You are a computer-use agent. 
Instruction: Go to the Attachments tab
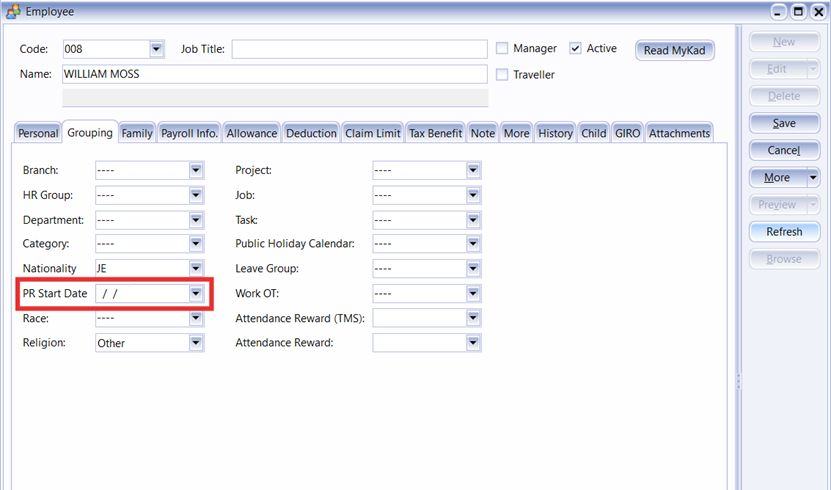point(679,133)
